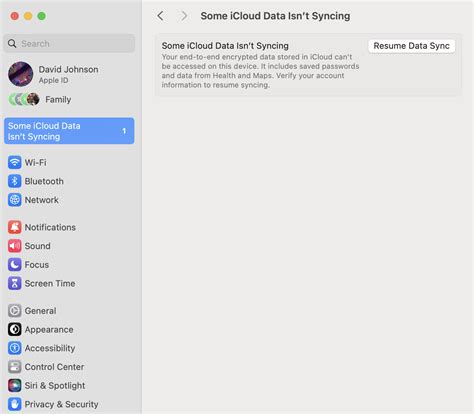474x414 pixels.
Task: Open the Focus moon icon
Action: coord(15,265)
